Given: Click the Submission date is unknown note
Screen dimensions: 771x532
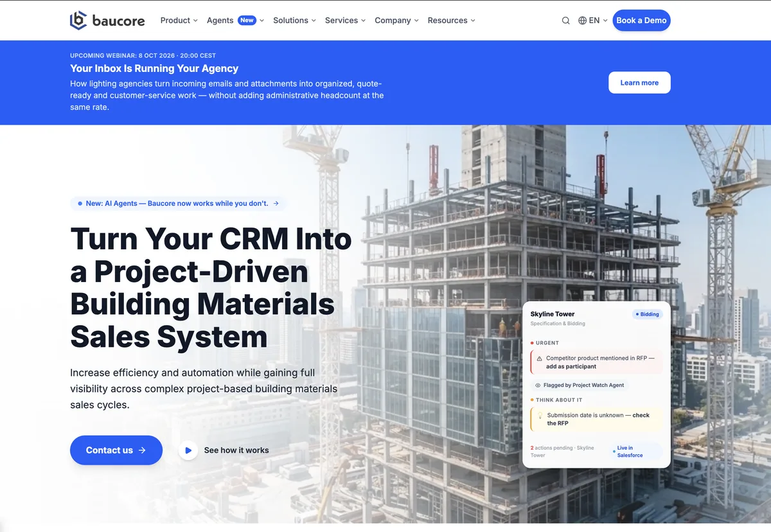Looking at the screenshot, I should point(596,420).
